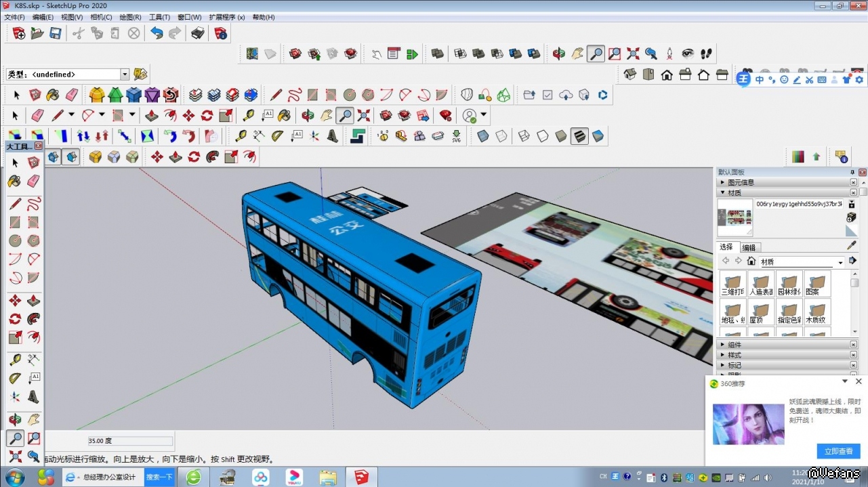This screenshot has height=487, width=868.
Task: Open the 材质 library dropdown list
Action: pos(841,262)
